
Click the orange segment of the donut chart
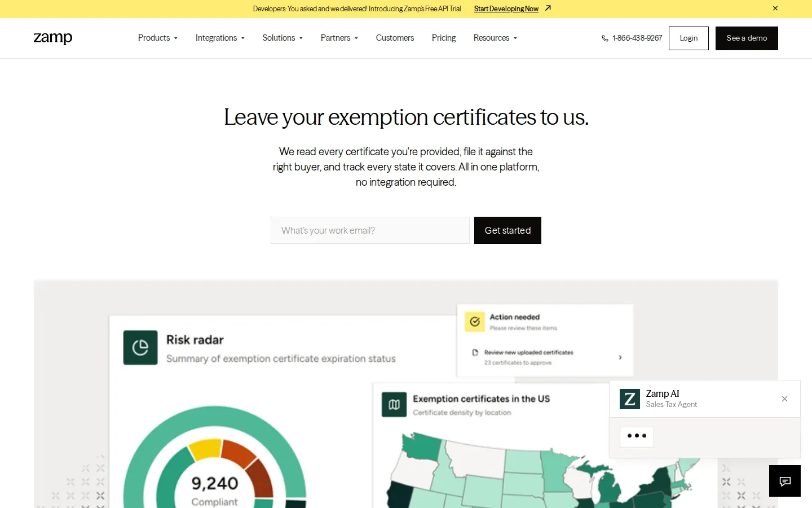click(239, 454)
